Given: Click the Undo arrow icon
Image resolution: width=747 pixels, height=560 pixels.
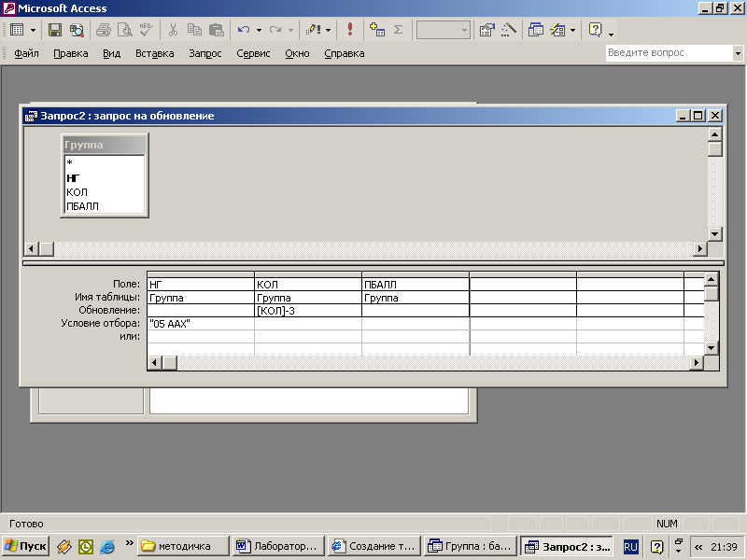Looking at the screenshot, I should [244, 30].
